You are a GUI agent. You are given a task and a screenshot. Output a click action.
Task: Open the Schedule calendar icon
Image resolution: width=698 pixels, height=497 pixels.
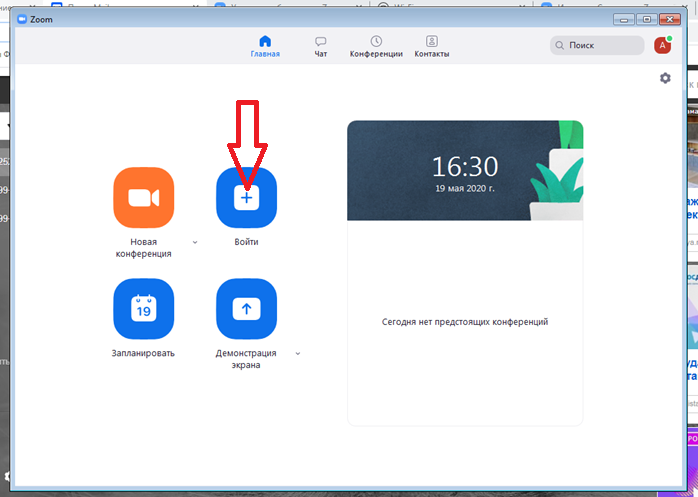[x=143, y=309]
